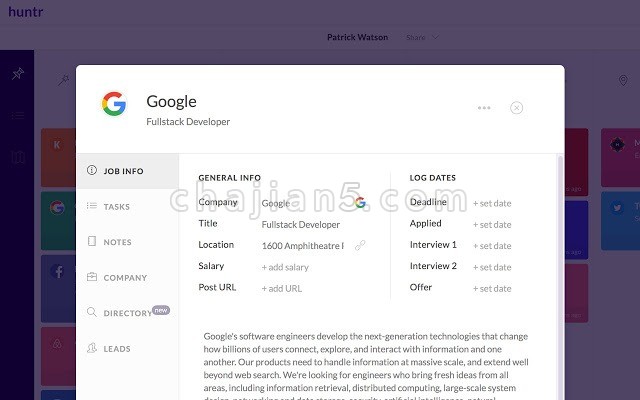Set the Applied date
This screenshot has height=400, width=640.
point(491,224)
